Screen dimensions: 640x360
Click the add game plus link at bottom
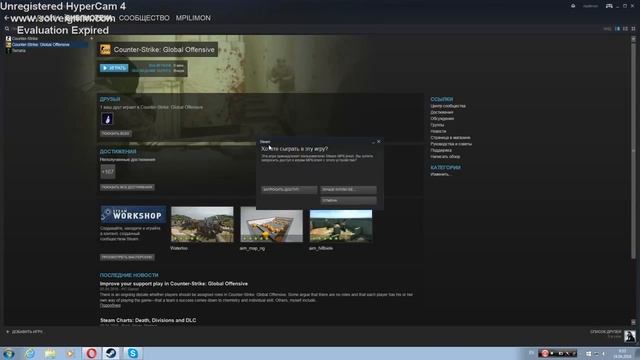point(24,332)
